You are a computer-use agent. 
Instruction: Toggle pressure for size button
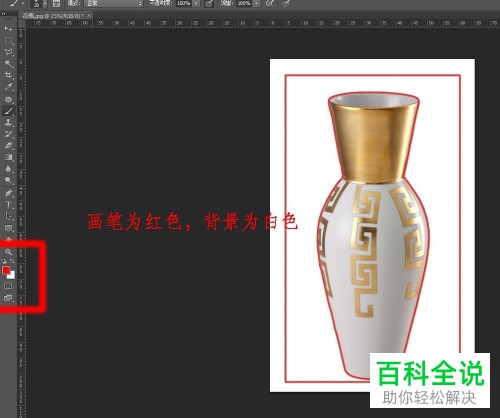click(x=286, y=4)
